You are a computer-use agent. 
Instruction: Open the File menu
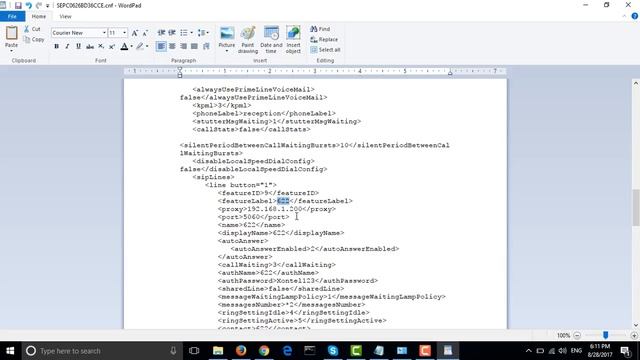pyautogui.click(x=12, y=16)
